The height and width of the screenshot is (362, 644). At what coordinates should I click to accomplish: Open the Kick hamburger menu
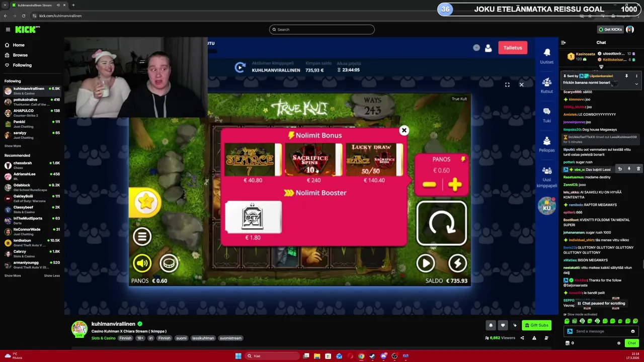click(8, 30)
